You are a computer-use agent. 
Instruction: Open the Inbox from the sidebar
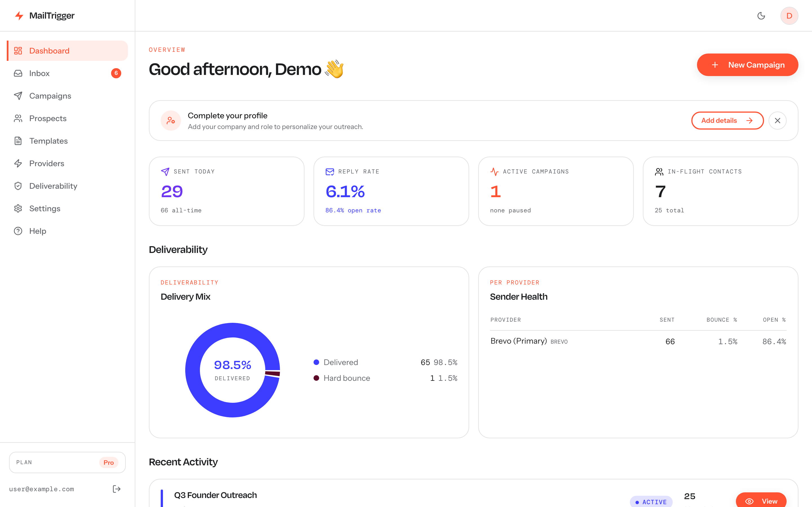coord(67,73)
